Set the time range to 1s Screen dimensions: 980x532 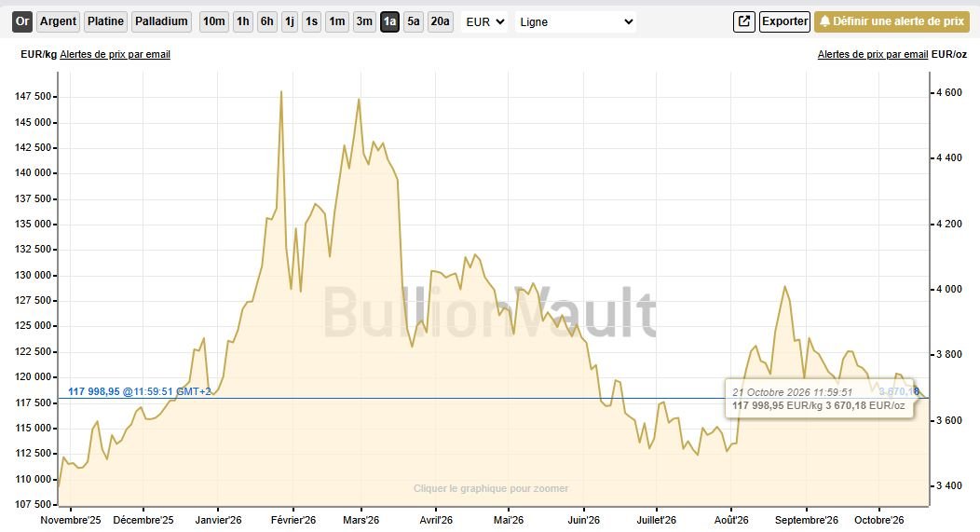point(311,21)
